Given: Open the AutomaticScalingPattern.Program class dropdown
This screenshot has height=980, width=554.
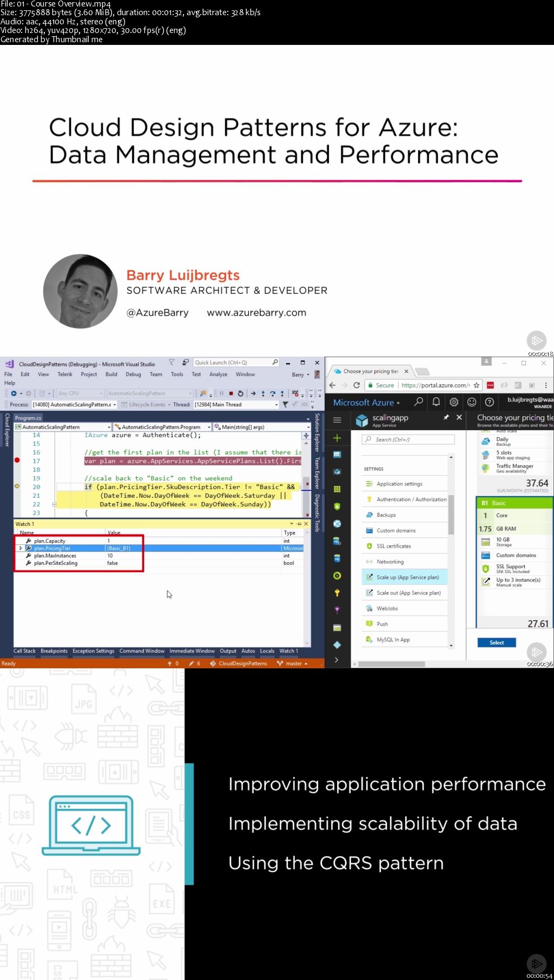Looking at the screenshot, I should point(162,427).
